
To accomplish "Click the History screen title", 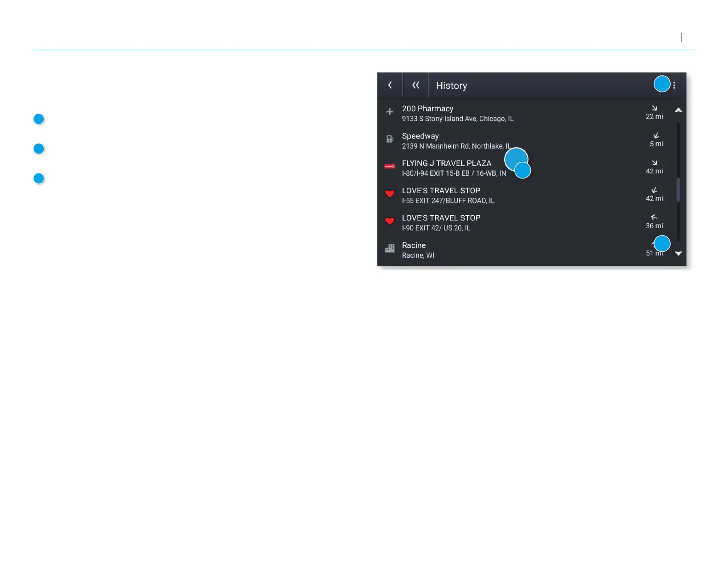I will point(451,86).
